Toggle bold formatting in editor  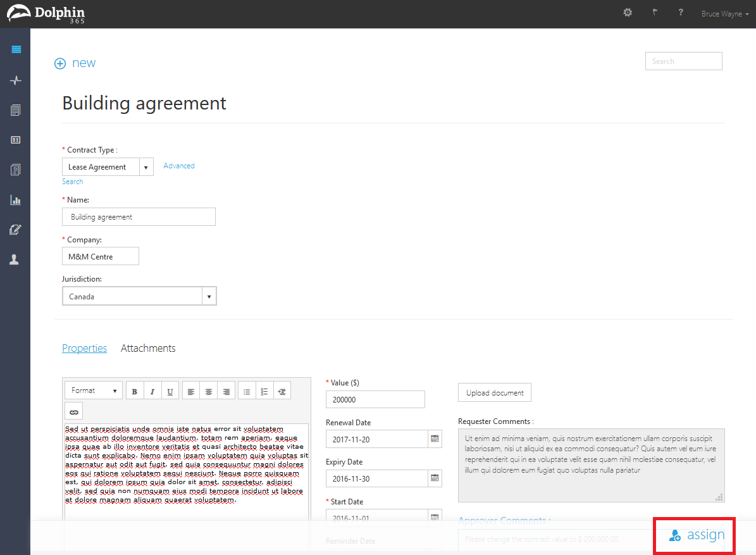coord(135,391)
